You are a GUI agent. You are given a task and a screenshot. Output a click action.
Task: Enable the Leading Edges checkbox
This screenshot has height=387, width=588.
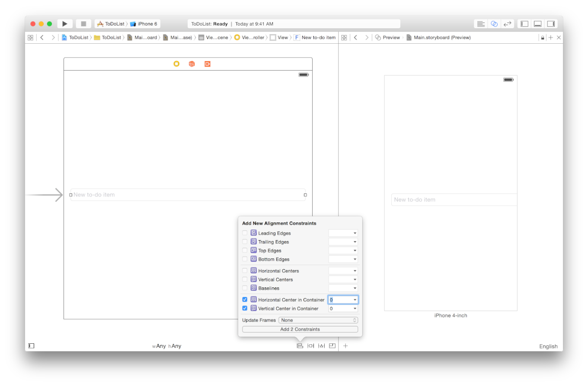245,233
